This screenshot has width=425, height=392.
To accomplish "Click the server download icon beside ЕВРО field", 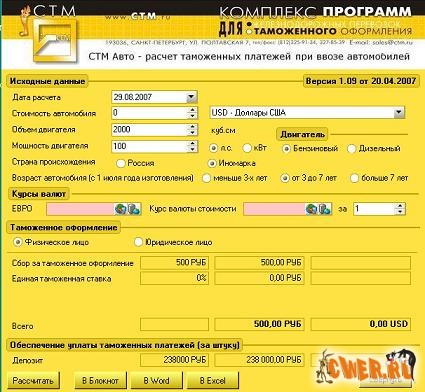I will coord(134,209).
